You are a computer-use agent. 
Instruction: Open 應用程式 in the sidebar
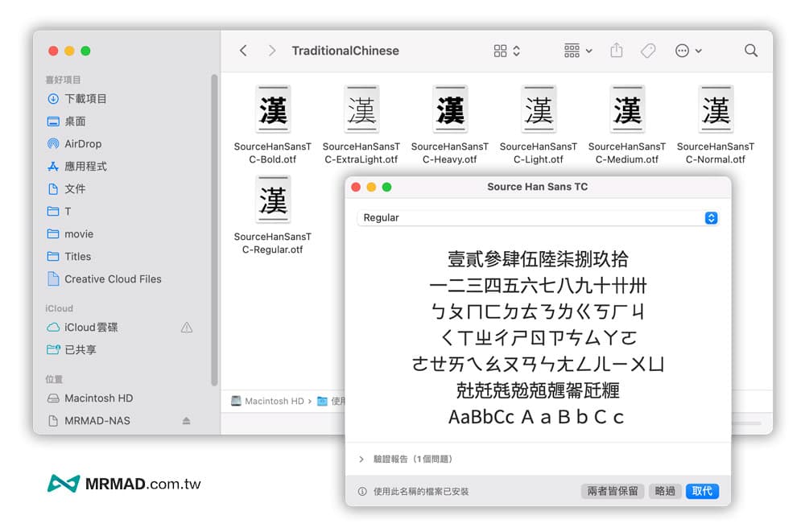tap(85, 166)
